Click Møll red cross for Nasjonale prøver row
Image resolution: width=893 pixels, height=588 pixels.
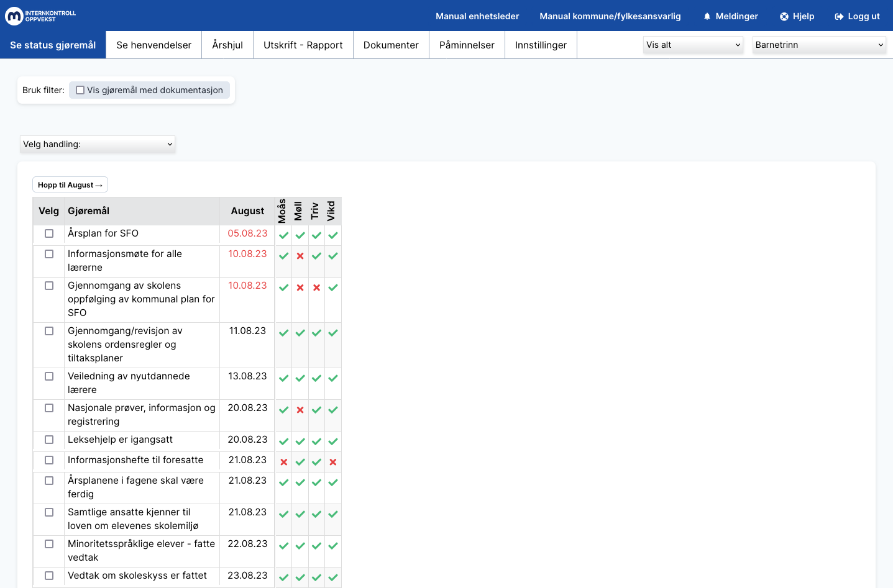point(300,410)
